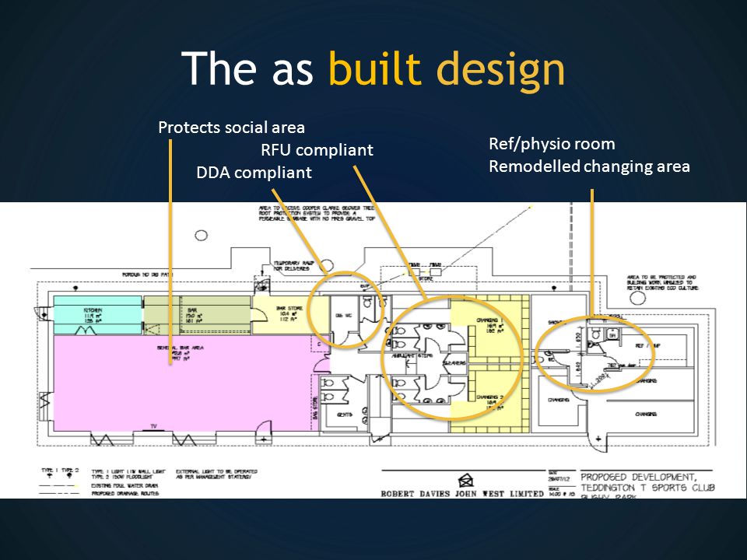
Task: Click the 'AREA TO BE PROTECTED' note
Action: pyautogui.click(x=663, y=282)
